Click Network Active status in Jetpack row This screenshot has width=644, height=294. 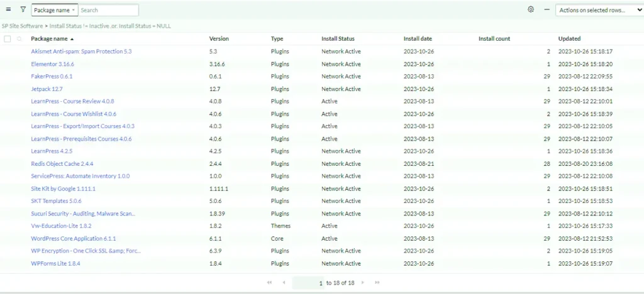point(341,89)
